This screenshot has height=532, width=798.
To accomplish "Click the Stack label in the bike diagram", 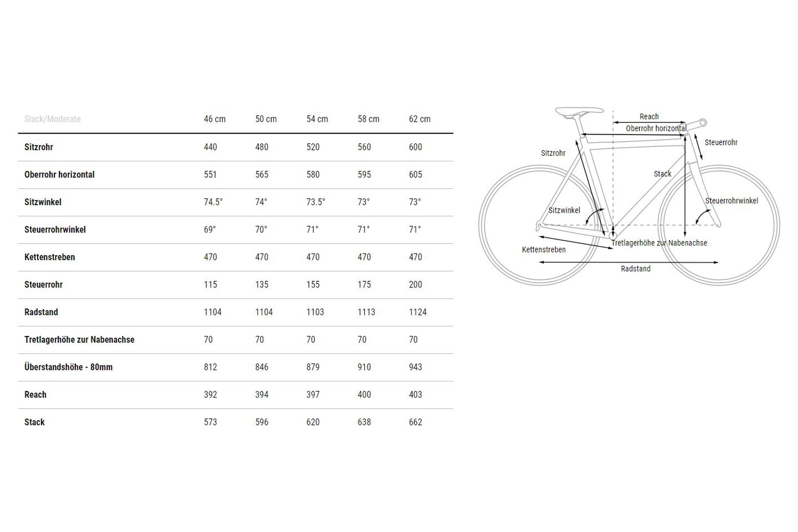I will 662,174.
